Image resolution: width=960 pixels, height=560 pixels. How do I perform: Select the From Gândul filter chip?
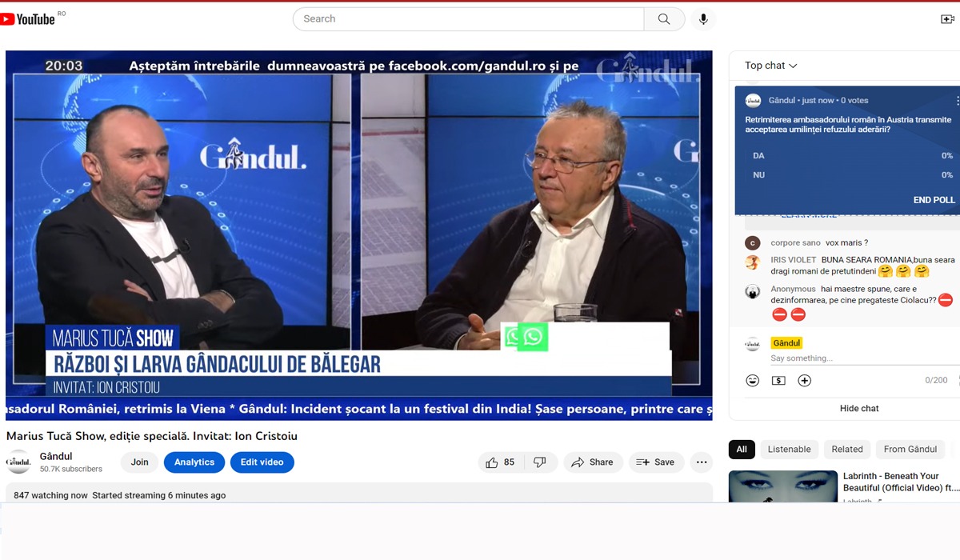click(910, 450)
